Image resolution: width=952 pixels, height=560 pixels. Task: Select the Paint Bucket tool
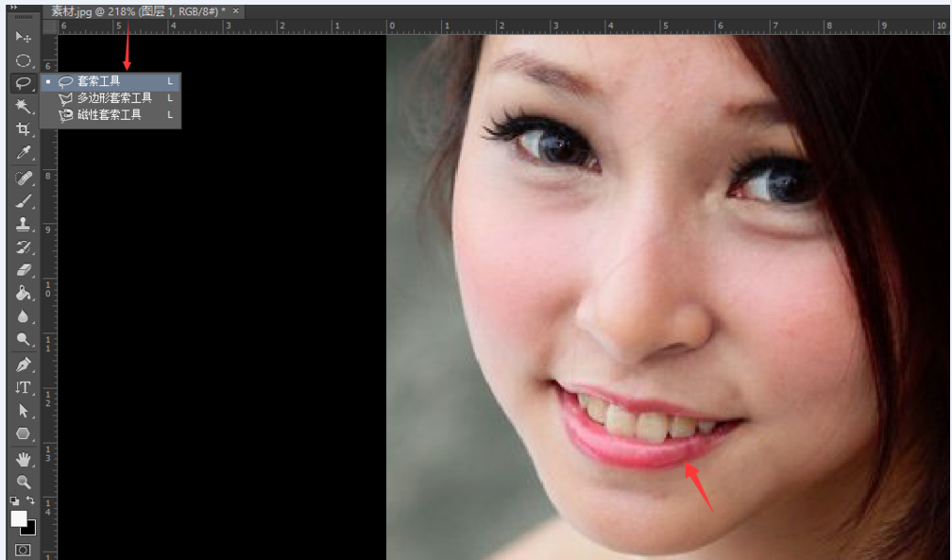click(23, 294)
